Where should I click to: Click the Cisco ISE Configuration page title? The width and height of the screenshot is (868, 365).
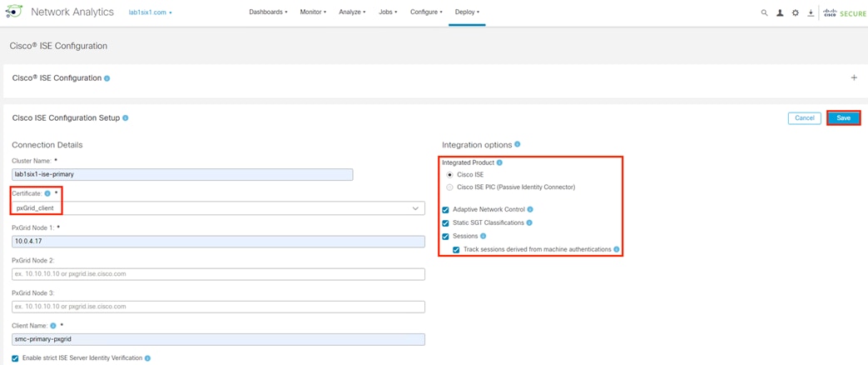(58, 46)
